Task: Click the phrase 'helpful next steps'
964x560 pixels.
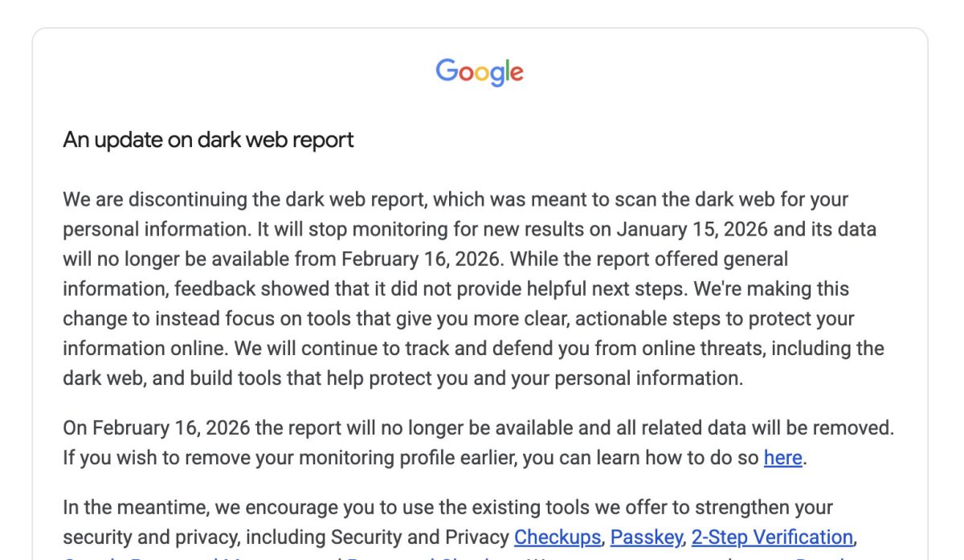Action: (623, 288)
